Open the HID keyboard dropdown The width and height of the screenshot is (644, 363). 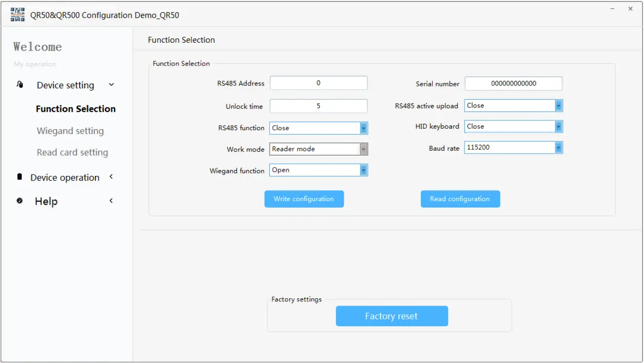coord(514,126)
